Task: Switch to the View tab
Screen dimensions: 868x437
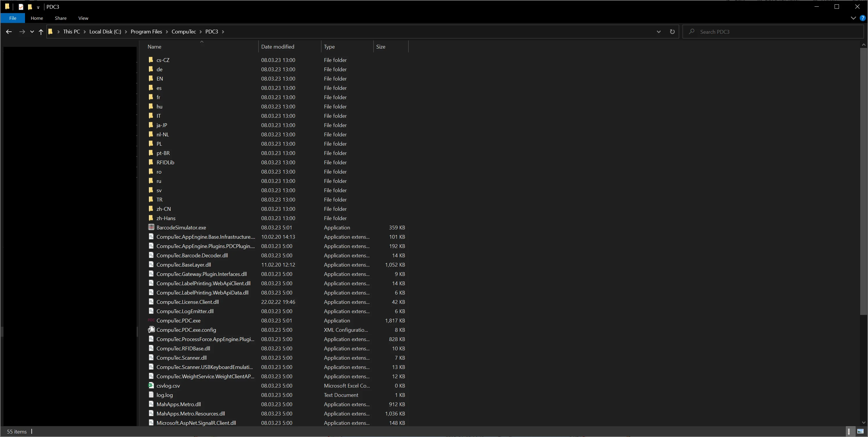Action: (83, 18)
